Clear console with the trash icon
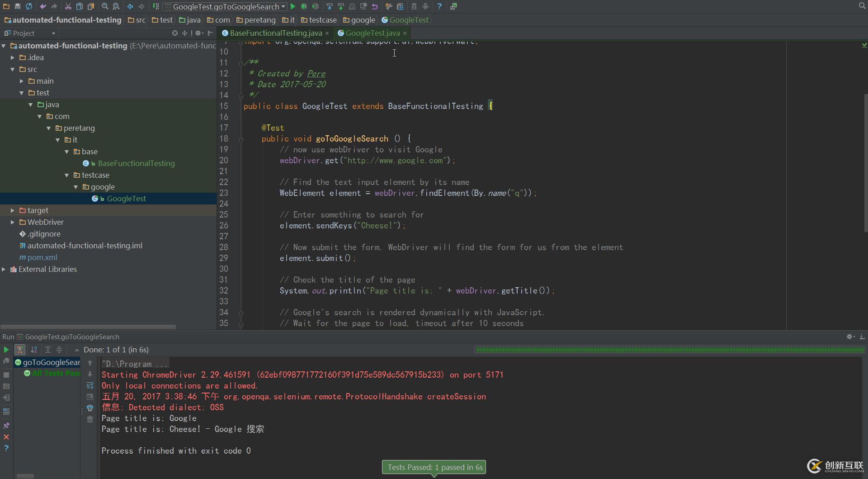The height and width of the screenshot is (479, 868). pos(90,419)
